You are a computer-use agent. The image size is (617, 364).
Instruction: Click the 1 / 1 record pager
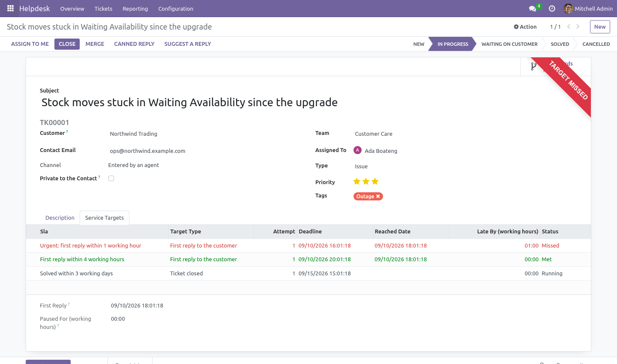click(x=555, y=27)
